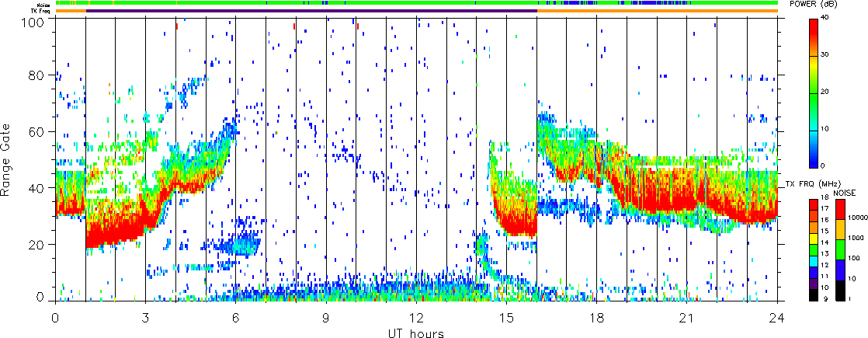Click tick 6 on the UT hours axis
Viewport: 868px width, 338px height.
pos(236,319)
